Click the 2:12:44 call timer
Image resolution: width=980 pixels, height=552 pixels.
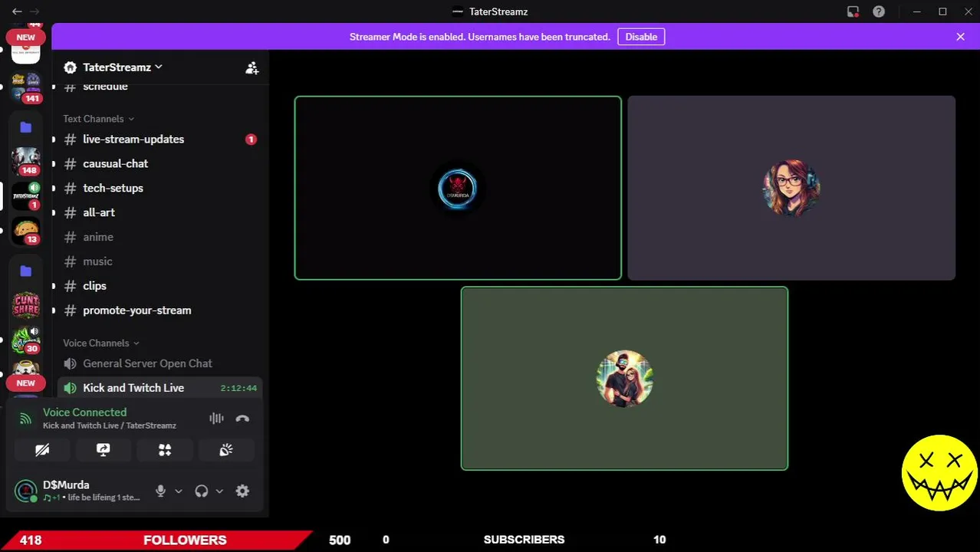coord(238,389)
